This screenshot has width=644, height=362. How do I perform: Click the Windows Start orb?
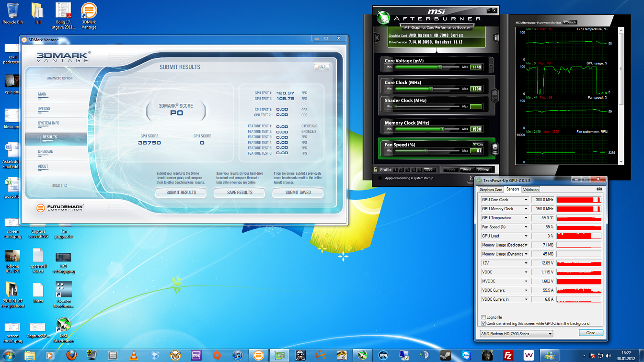pyautogui.click(x=9, y=355)
